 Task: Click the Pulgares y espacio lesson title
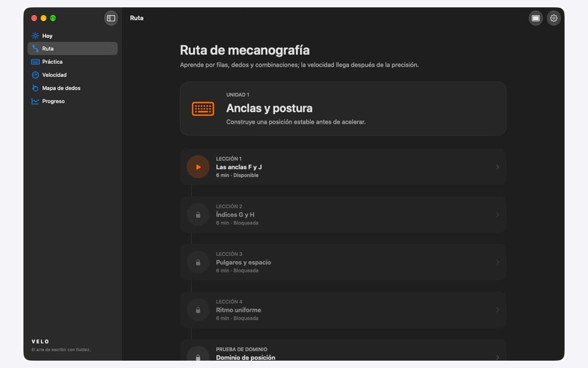click(243, 262)
